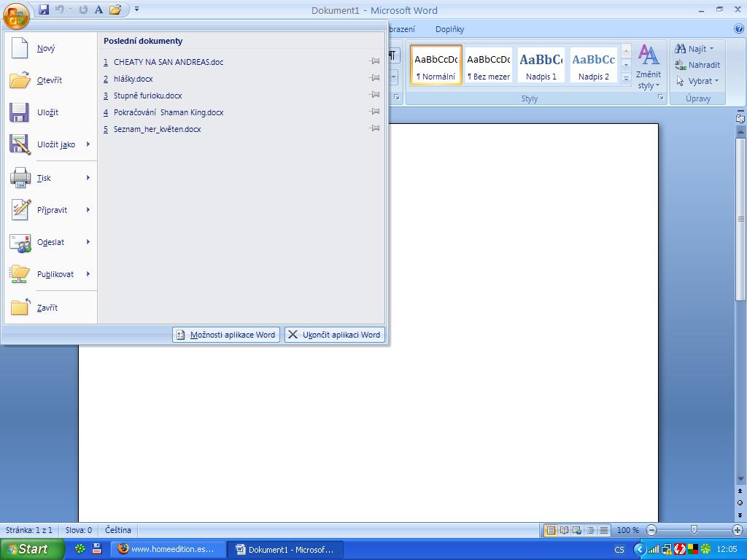747x560 pixels.
Task: Click Možnosti aplikace Word button
Action: coord(226,335)
